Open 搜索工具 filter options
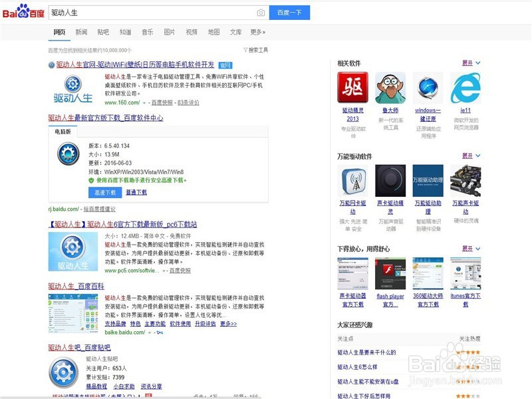 [x=256, y=50]
